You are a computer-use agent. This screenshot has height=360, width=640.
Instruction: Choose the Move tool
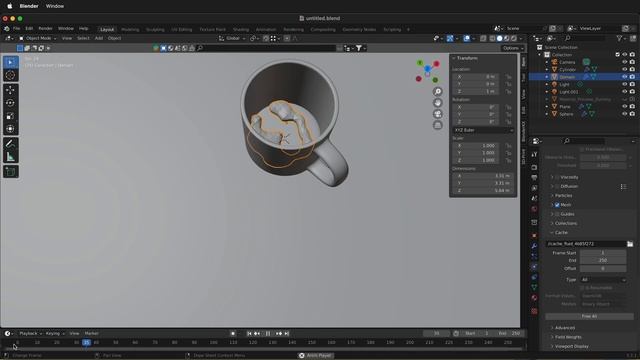(x=11, y=90)
